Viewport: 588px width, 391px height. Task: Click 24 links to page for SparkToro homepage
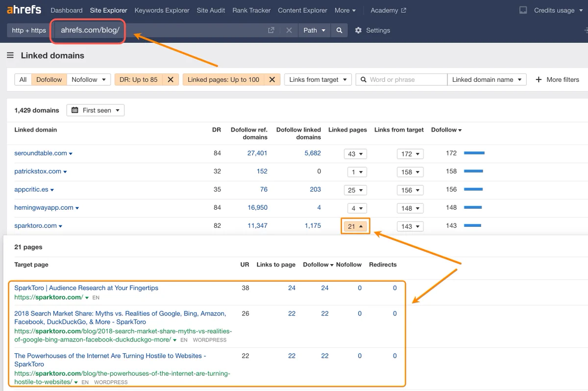292,288
